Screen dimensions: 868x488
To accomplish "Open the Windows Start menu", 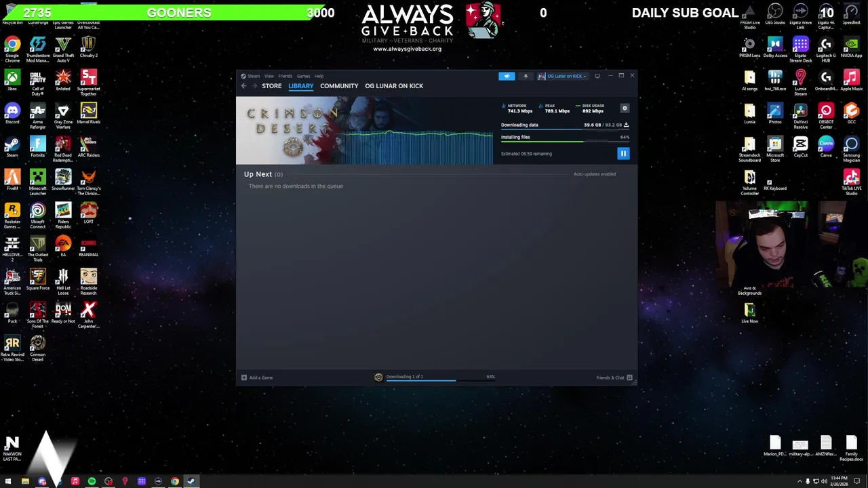I will pos(8,481).
